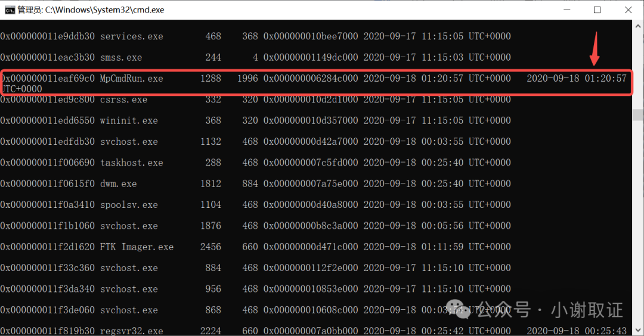644x336 pixels.
Task: Click offset 0x000000011edfdb30
Action: (x=47, y=142)
